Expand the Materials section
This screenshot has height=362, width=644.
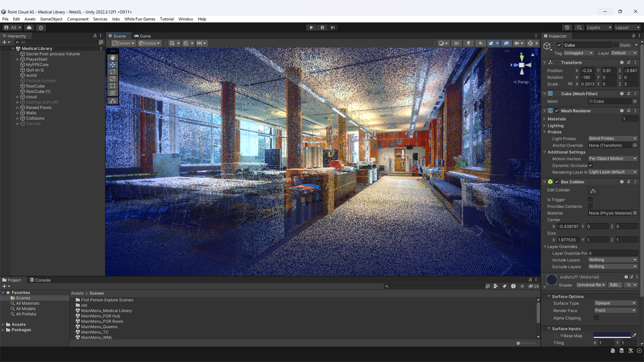[x=545, y=119]
